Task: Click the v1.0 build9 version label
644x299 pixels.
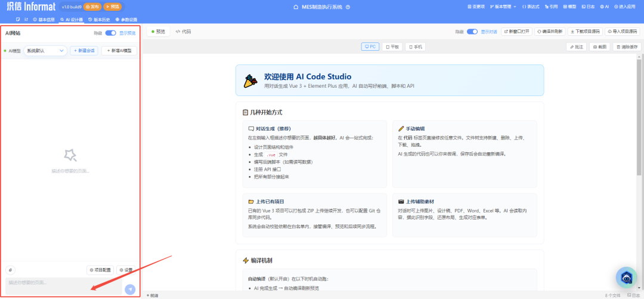Action: tap(72, 7)
